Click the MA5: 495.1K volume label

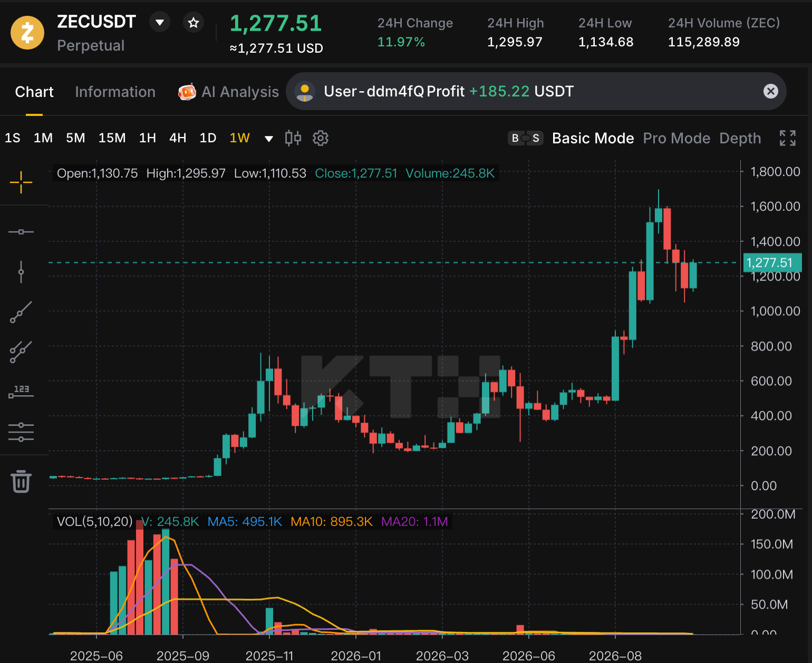(245, 522)
